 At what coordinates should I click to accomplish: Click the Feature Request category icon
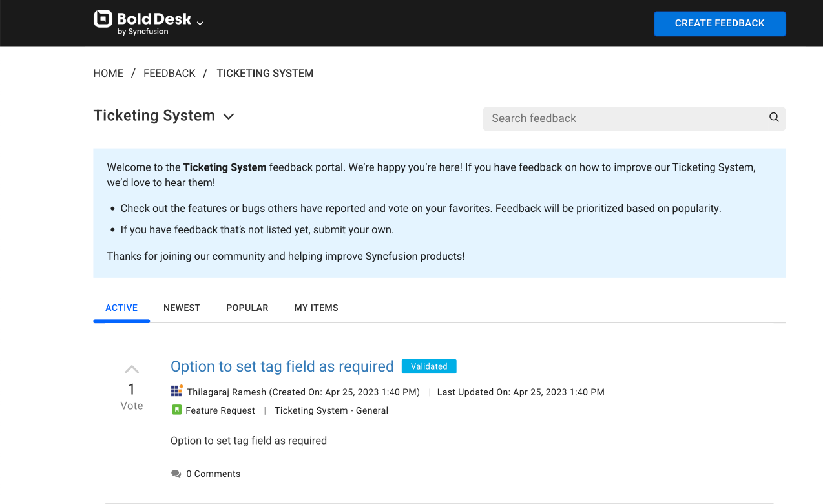pyautogui.click(x=176, y=410)
